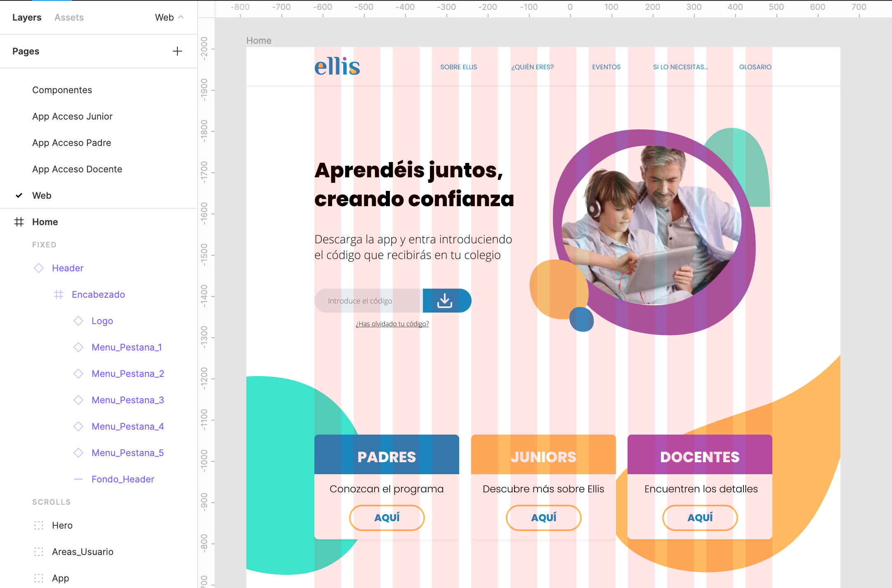Click the Menu_Pestana_5 component icon
Image resolution: width=892 pixels, height=588 pixels.
tap(78, 453)
